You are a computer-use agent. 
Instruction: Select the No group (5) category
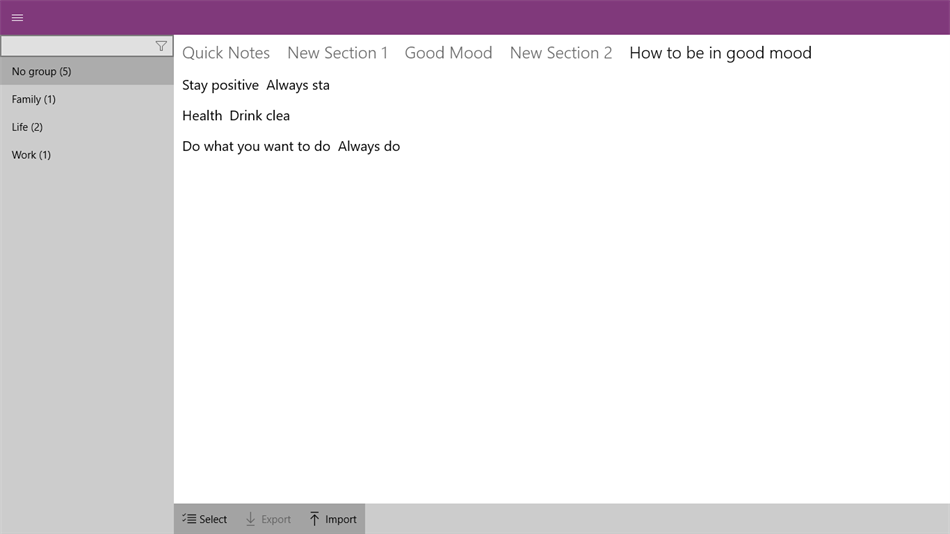pyautogui.click(x=87, y=72)
